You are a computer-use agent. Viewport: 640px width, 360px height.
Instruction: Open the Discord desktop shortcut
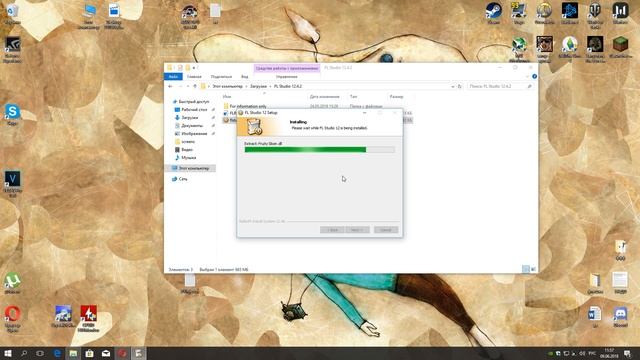coord(620,316)
